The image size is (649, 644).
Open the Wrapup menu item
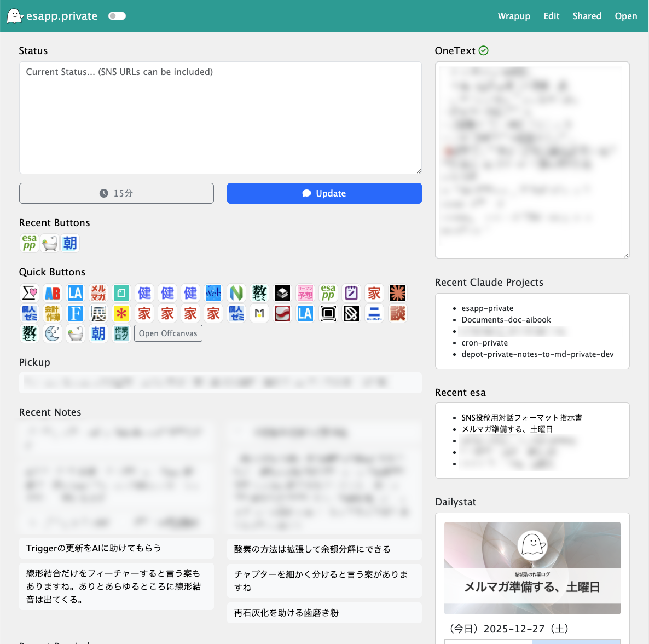514,16
